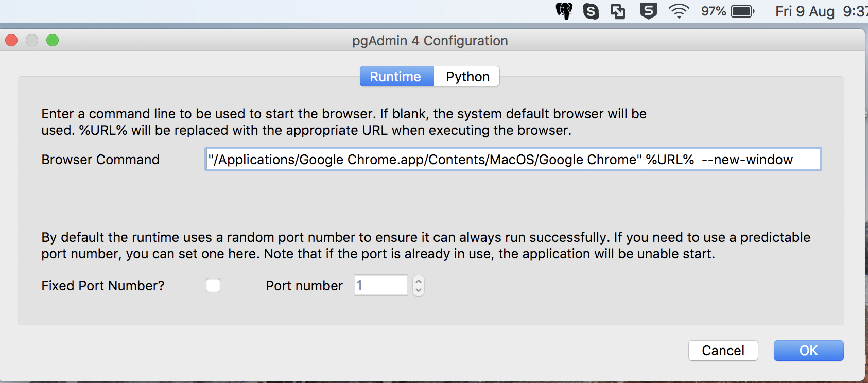Click the Skype icon in the menu bar
868x383 pixels.
click(x=591, y=11)
